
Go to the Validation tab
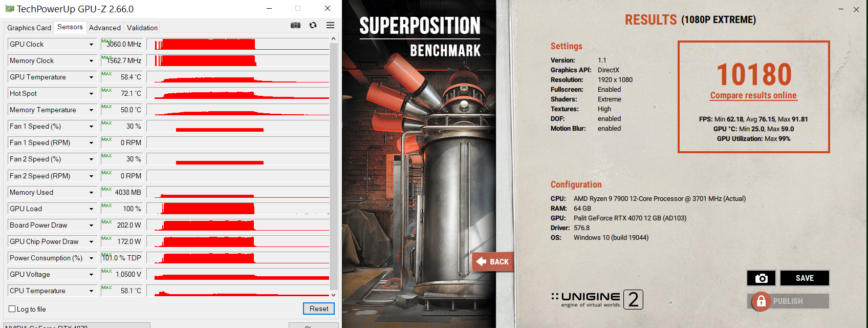[142, 28]
